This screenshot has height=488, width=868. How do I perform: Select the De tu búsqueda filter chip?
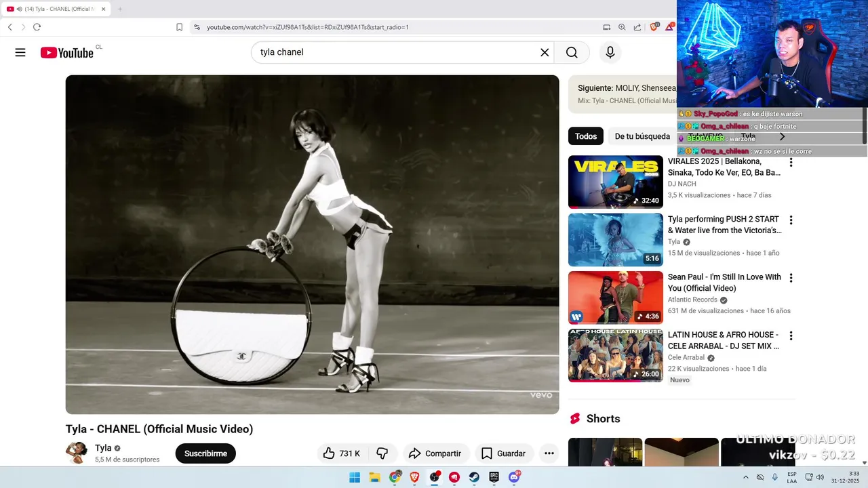[x=642, y=136]
